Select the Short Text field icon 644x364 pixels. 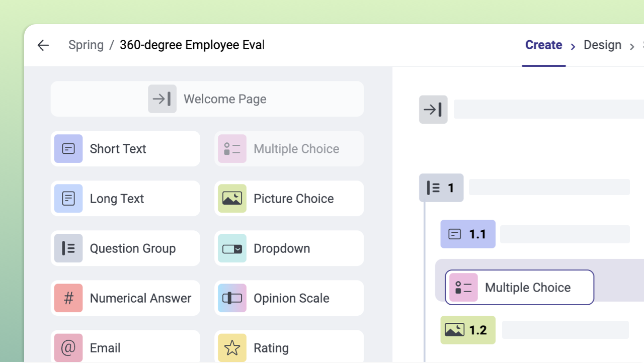68,148
